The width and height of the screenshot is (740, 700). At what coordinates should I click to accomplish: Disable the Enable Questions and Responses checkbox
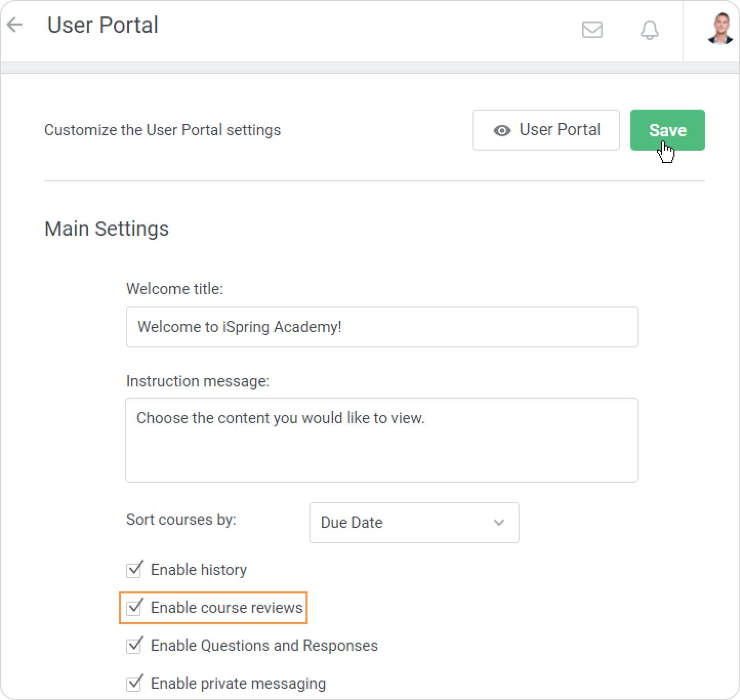(x=134, y=645)
